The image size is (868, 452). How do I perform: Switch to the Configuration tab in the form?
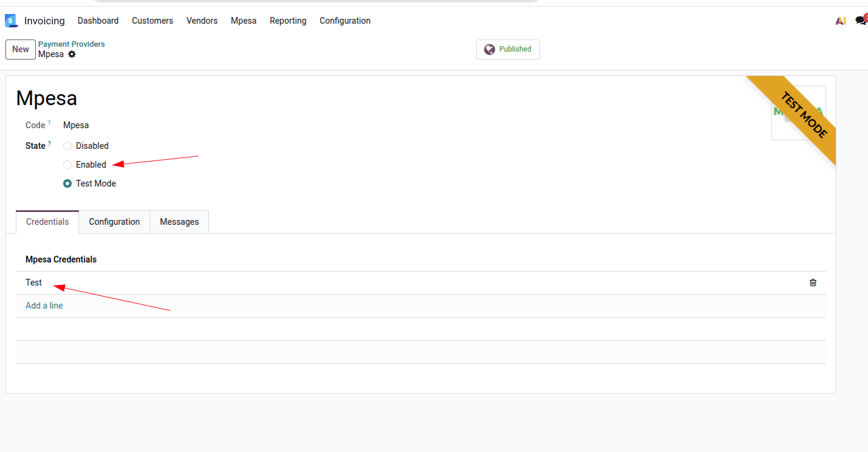pos(114,222)
